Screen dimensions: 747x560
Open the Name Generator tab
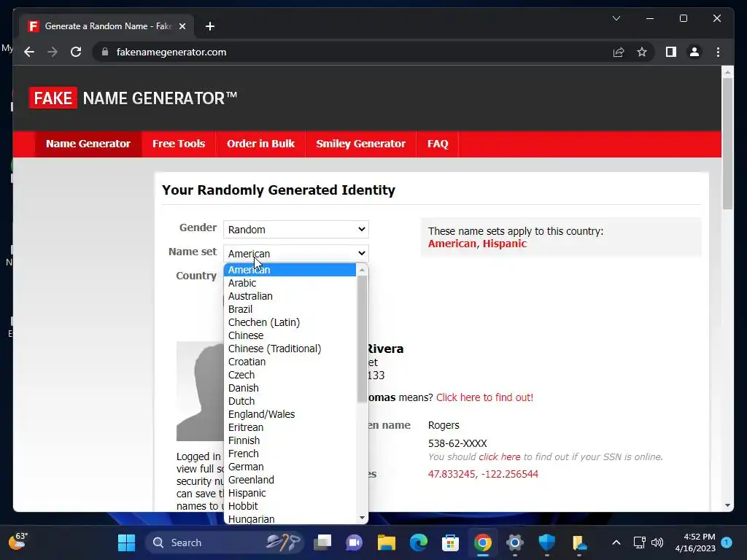(88, 144)
